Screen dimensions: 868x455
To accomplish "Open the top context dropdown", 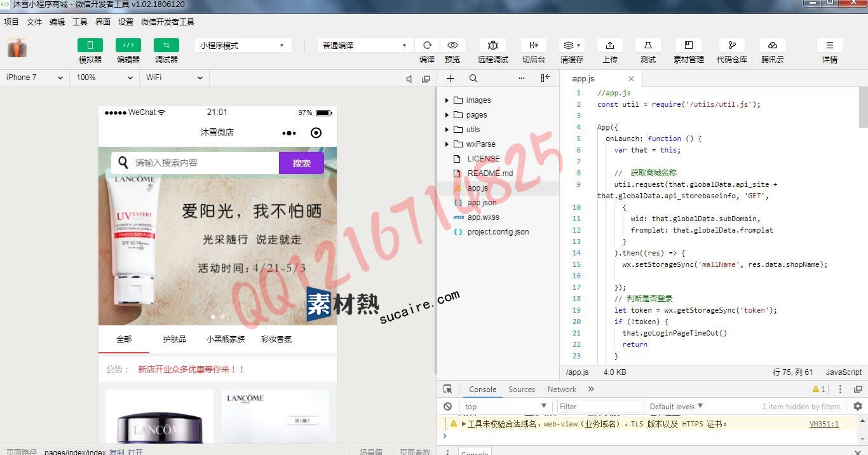I will coord(505,407).
